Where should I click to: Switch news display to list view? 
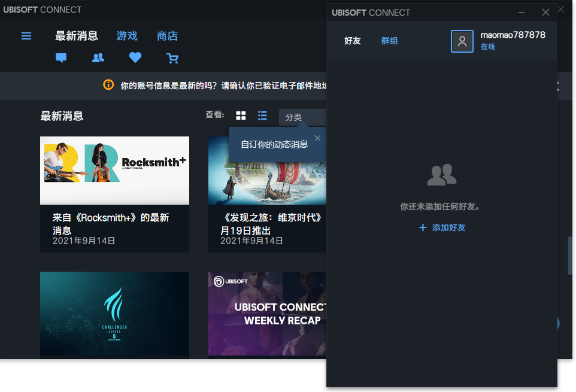coord(262,116)
